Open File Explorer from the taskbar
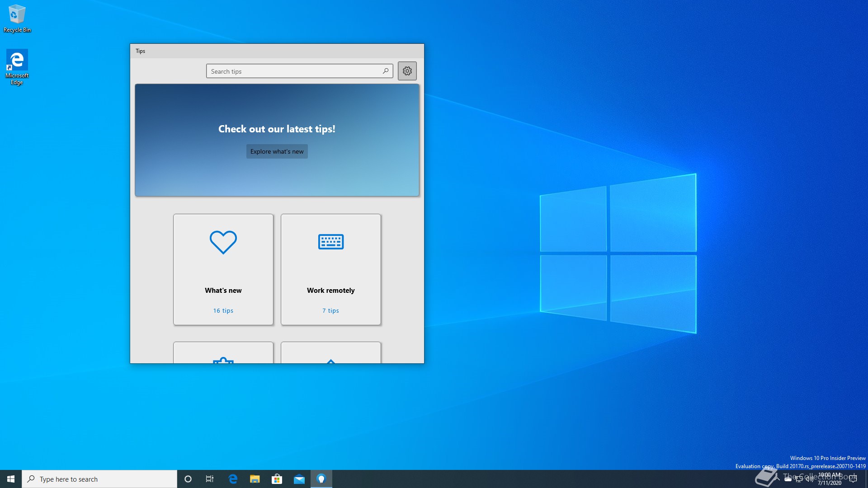The image size is (868, 488). tap(255, 479)
